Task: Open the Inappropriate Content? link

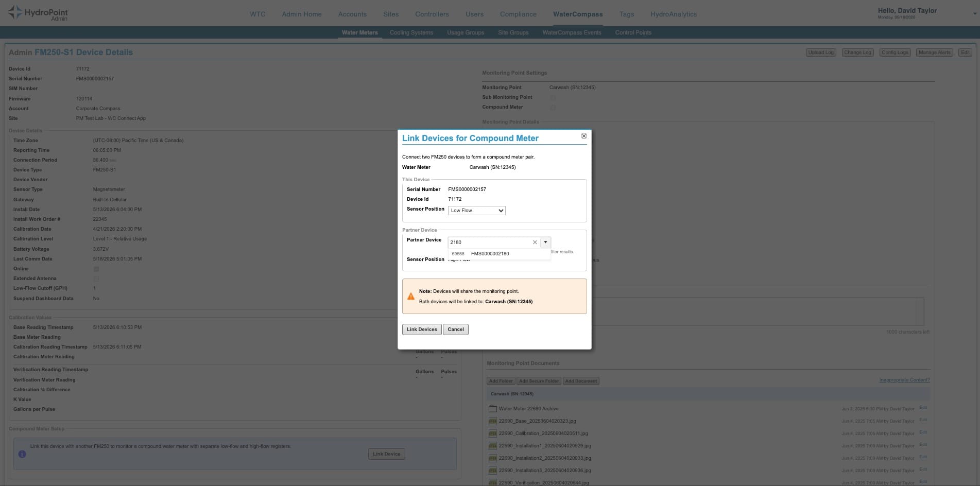Action: [x=904, y=380]
